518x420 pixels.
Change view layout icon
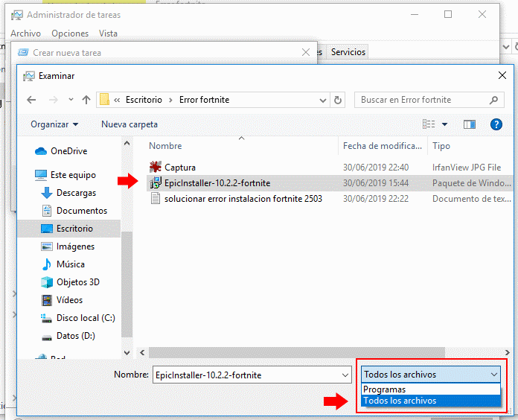pyautogui.click(x=429, y=124)
